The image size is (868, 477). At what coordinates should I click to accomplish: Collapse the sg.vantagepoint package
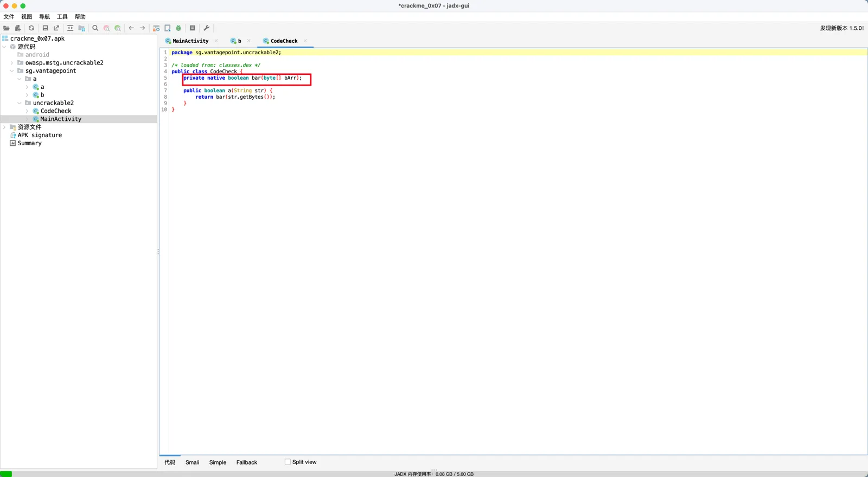pos(12,71)
